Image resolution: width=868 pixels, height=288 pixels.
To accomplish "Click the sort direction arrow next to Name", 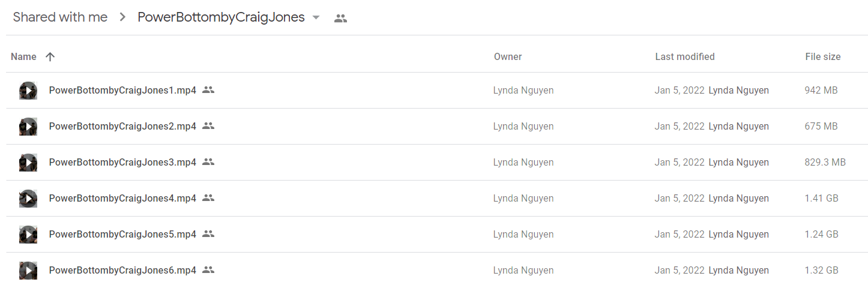I will tap(50, 56).
